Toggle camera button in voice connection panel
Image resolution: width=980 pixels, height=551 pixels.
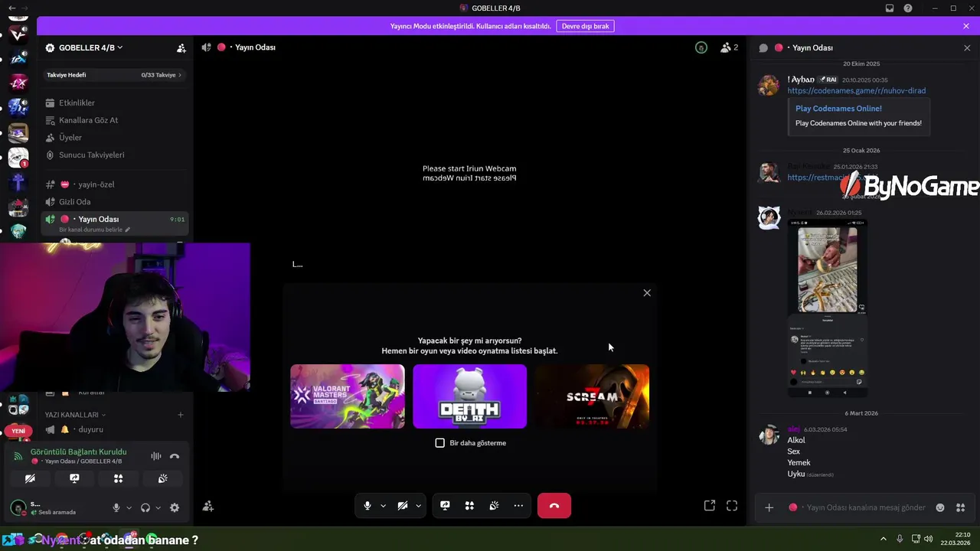pos(30,478)
